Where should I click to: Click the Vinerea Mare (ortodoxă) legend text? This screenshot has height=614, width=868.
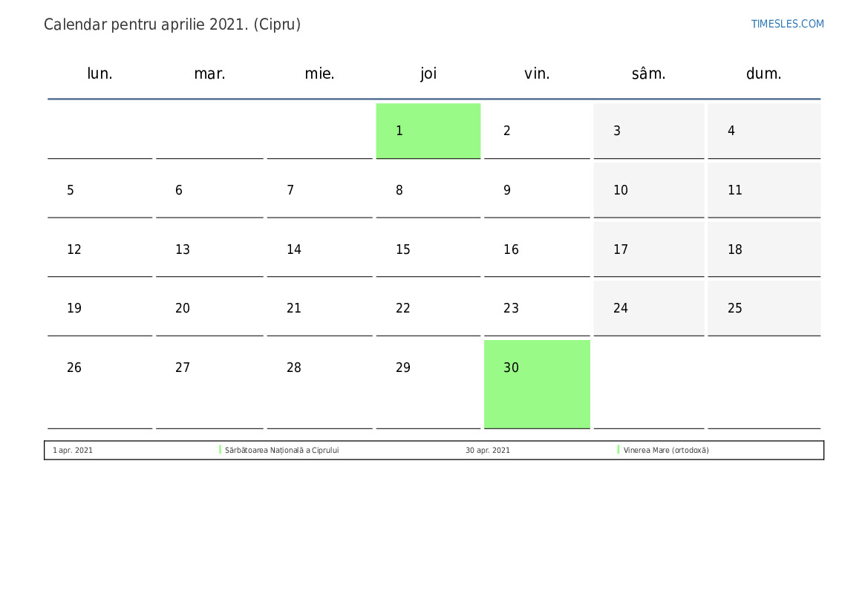click(x=666, y=451)
